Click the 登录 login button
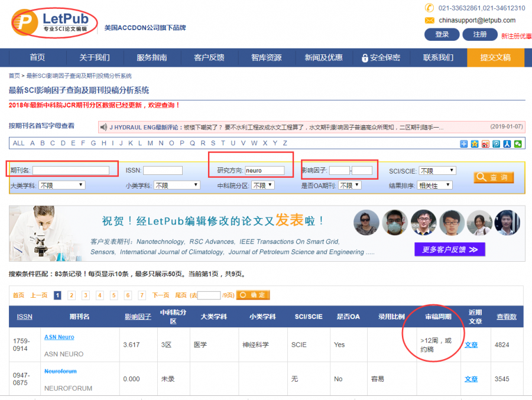532x400 pixels. pyautogui.click(x=442, y=34)
